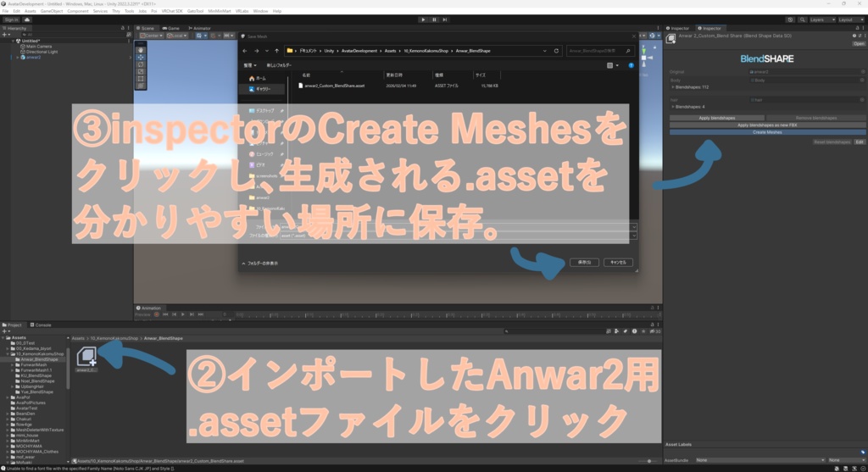Click the Edit button in Inspector
Screen dimensions: 868x472
pyautogui.click(x=860, y=142)
